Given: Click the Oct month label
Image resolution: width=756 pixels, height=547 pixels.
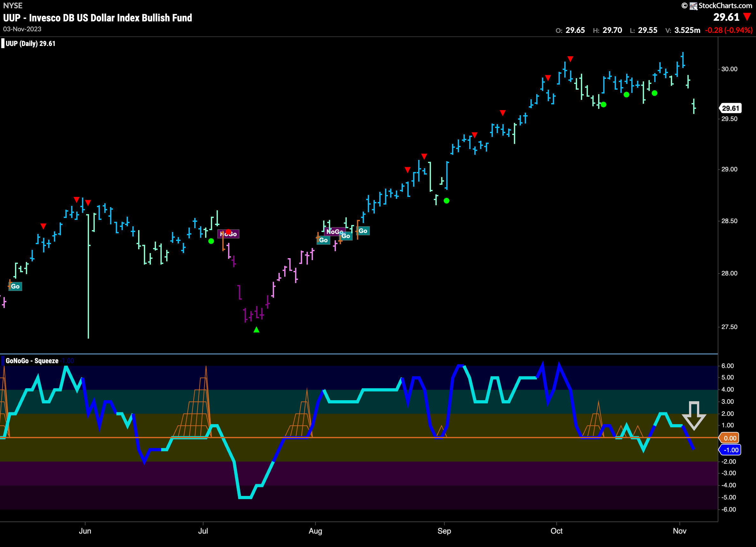Looking at the screenshot, I should pos(556,531).
